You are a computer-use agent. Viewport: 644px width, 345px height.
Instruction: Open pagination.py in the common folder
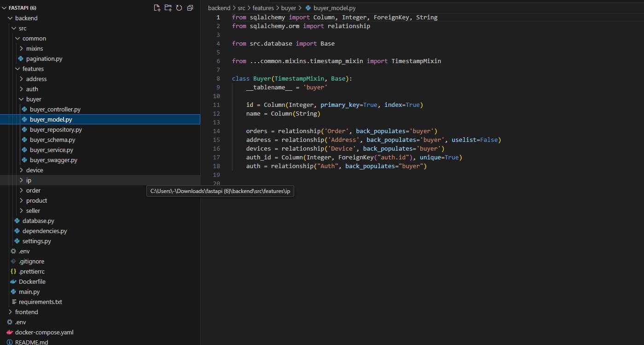tap(44, 58)
